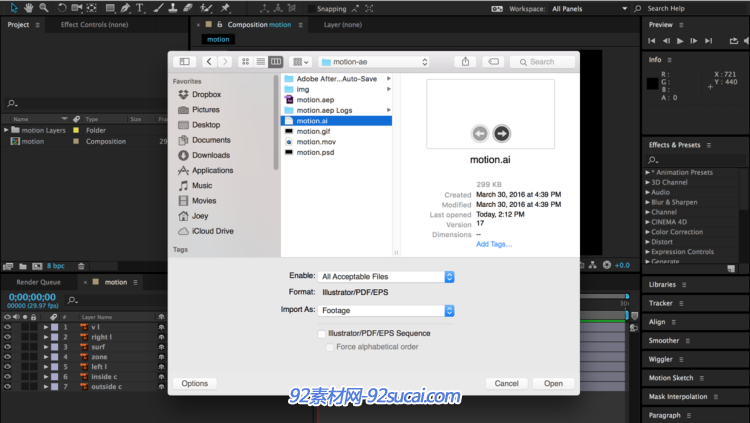This screenshot has height=423, width=750.
Task: Switch file dialog to column view
Action: (276, 62)
